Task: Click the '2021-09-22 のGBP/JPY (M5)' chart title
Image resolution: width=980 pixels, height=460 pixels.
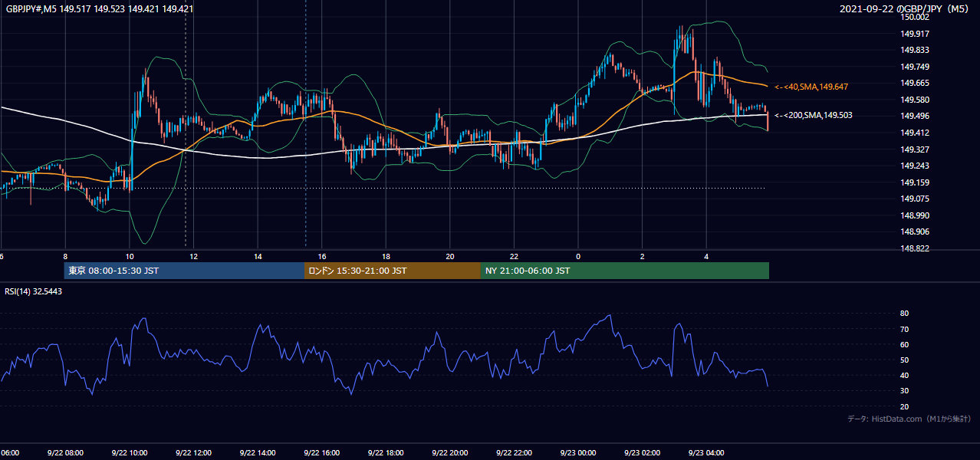Action: (x=906, y=9)
